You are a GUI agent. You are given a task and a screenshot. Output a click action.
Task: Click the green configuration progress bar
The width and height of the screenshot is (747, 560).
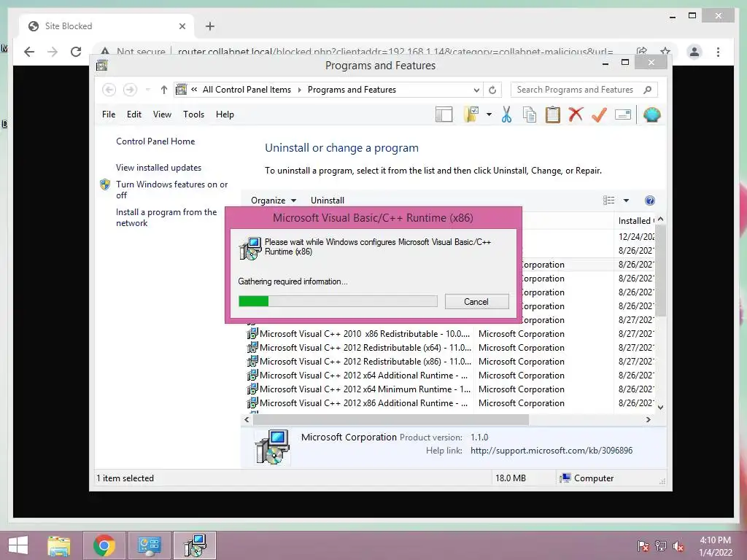(x=338, y=301)
